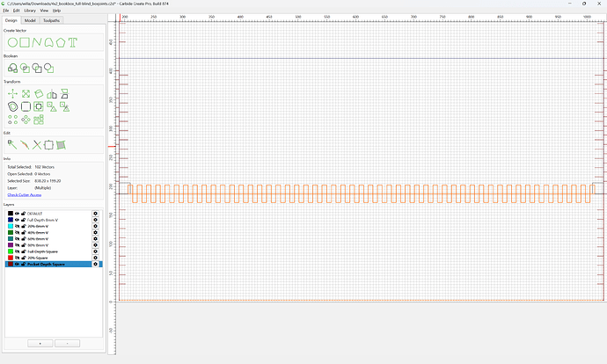Hide the Pocket Depth Square layer

(17, 264)
